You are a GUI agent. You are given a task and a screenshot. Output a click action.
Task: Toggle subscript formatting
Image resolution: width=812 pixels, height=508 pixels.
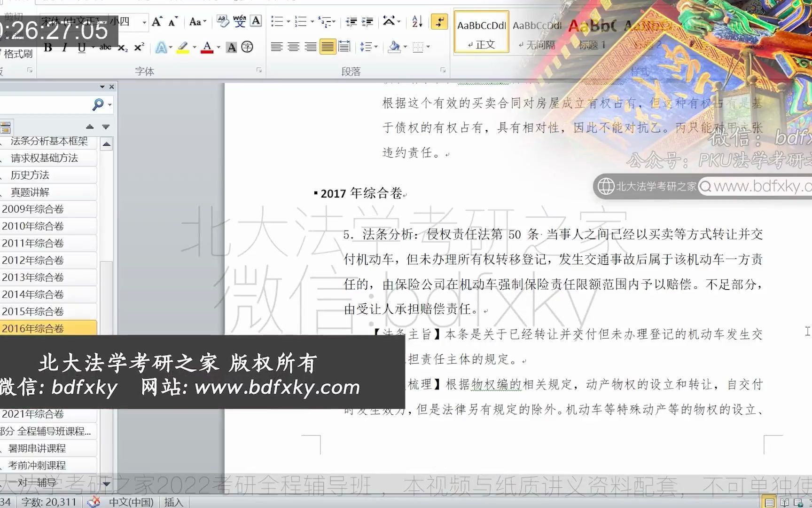122,47
